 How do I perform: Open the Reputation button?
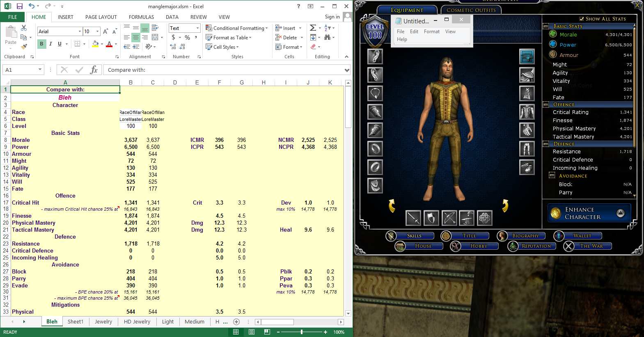pos(532,246)
